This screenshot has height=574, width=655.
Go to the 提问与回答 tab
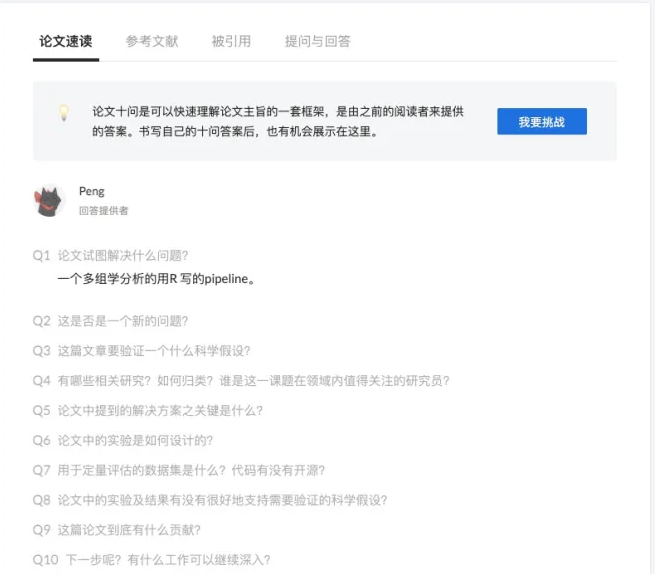317,41
